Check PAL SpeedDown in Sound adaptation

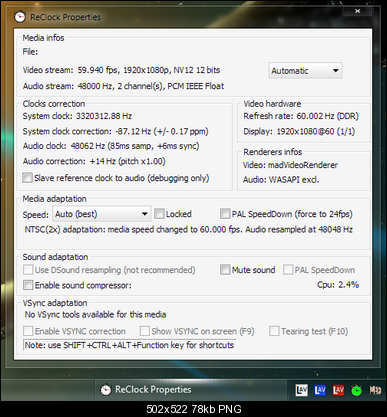click(288, 270)
